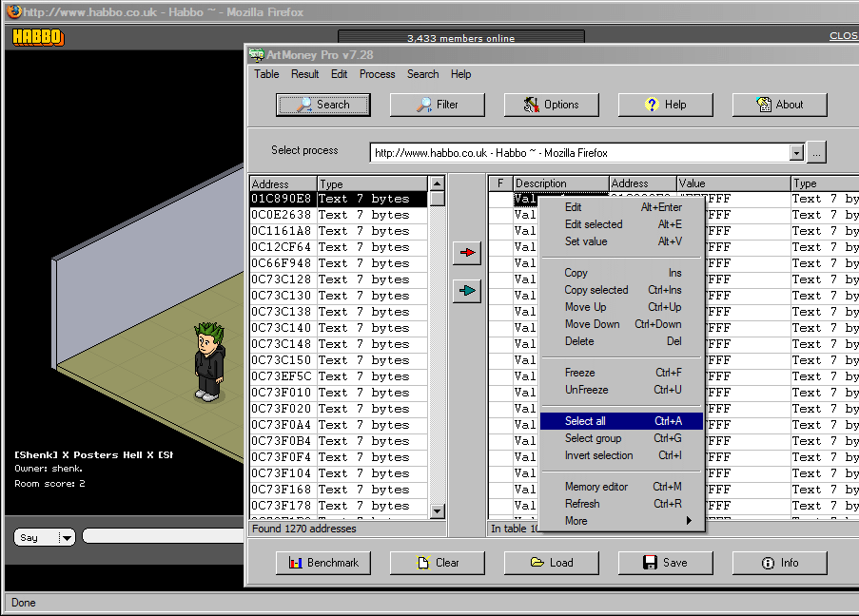Open the Table menu
Image resolution: width=859 pixels, height=616 pixels.
pyautogui.click(x=266, y=74)
